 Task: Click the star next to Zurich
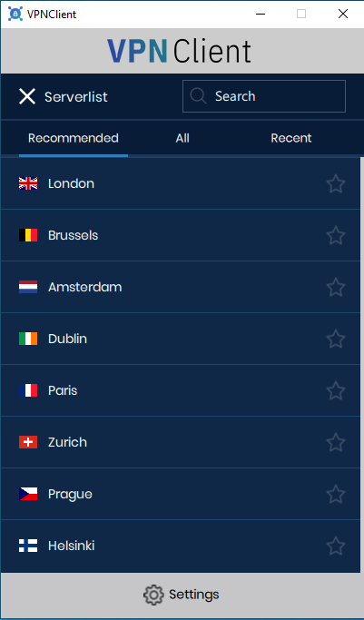[x=336, y=442]
